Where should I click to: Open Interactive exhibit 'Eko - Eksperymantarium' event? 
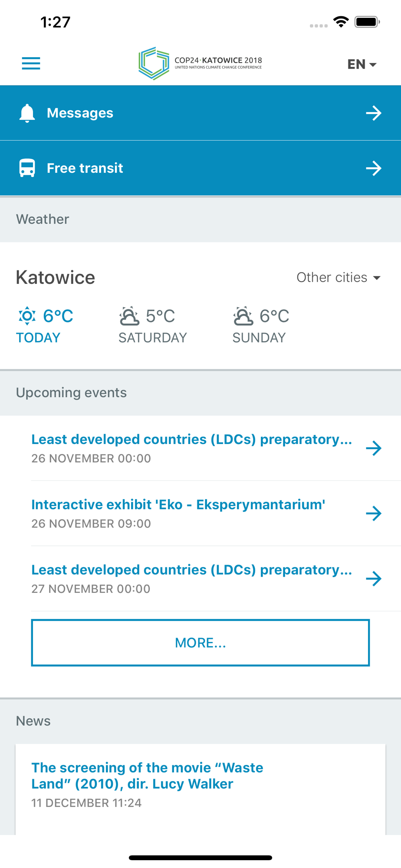(x=207, y=513)
